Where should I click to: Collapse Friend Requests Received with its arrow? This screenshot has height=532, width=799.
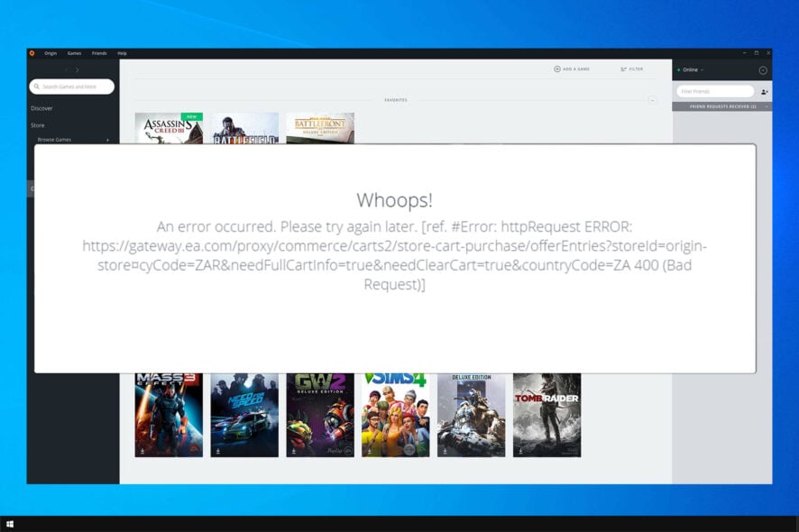pos(767,106)
